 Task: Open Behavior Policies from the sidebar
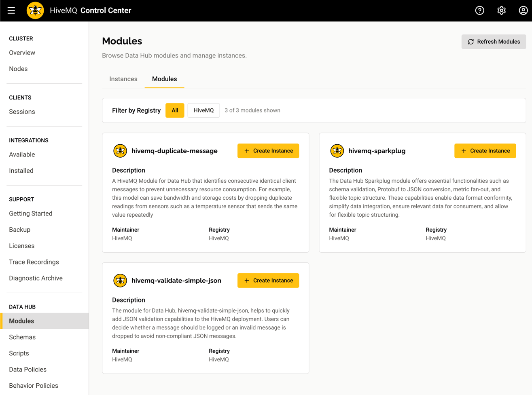click(x=34, y=385)
